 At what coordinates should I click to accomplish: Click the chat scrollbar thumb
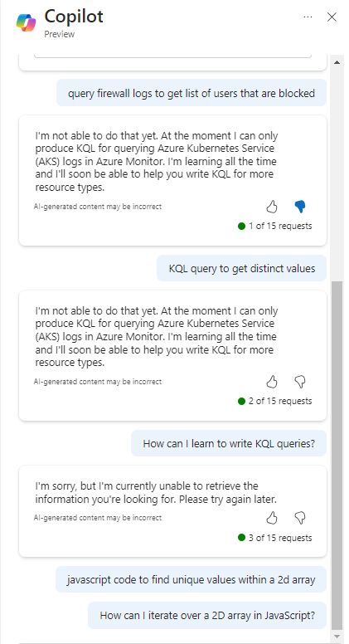[x=337, y=455]
